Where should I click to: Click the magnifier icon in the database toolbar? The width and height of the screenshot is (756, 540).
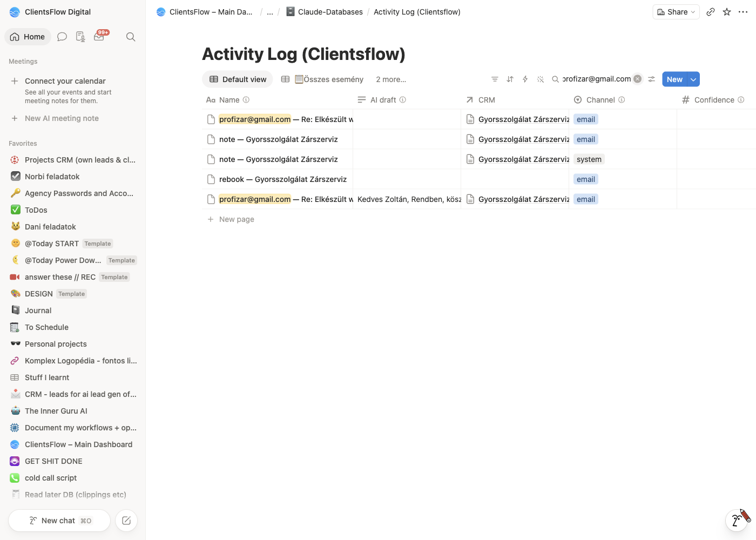tap(555, 79)
